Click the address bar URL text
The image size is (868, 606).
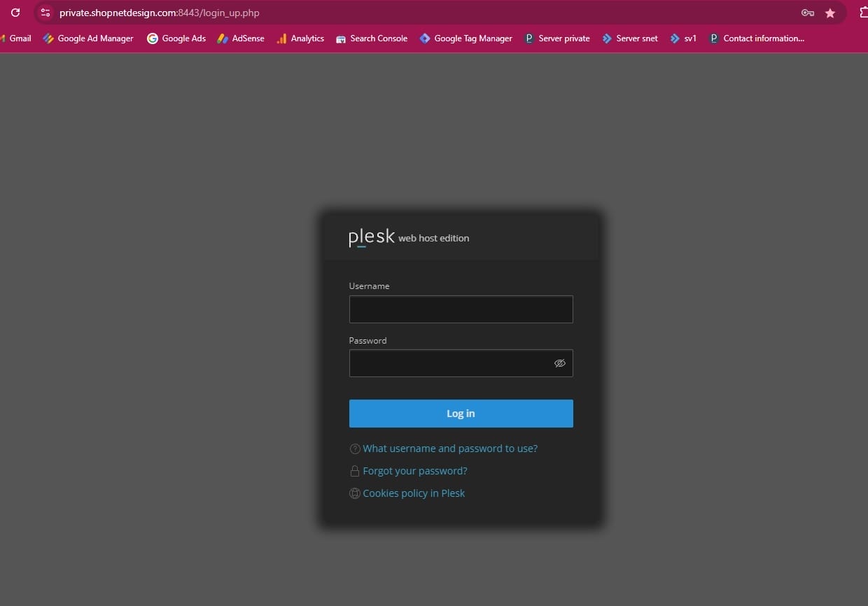click(x=160, y=13)
